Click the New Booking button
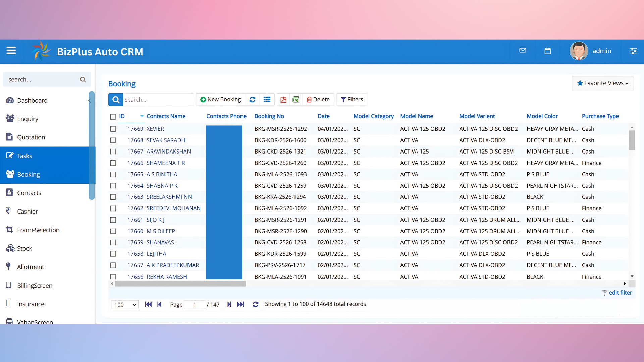644x362 pixels. tap(221, 100)
